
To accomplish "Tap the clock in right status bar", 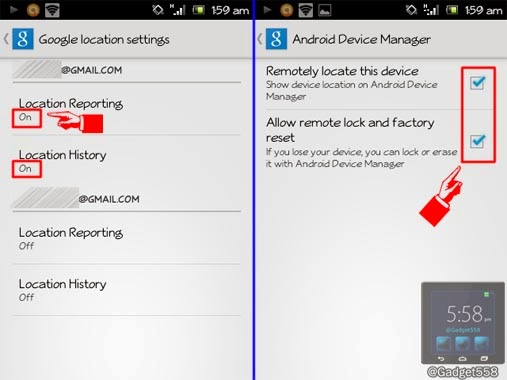I will coord(484,11).
